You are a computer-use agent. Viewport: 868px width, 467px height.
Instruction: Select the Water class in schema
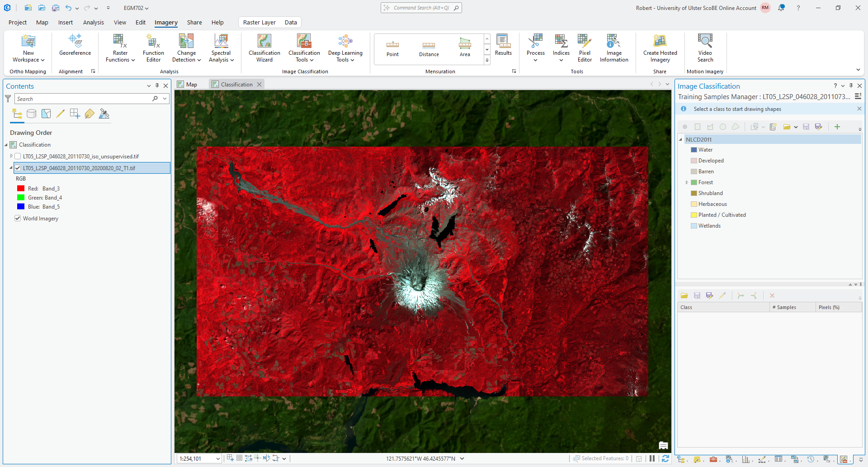705,150
